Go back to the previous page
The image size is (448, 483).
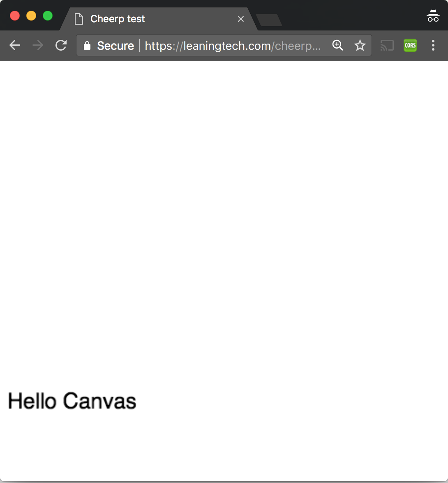coord(15,45)
